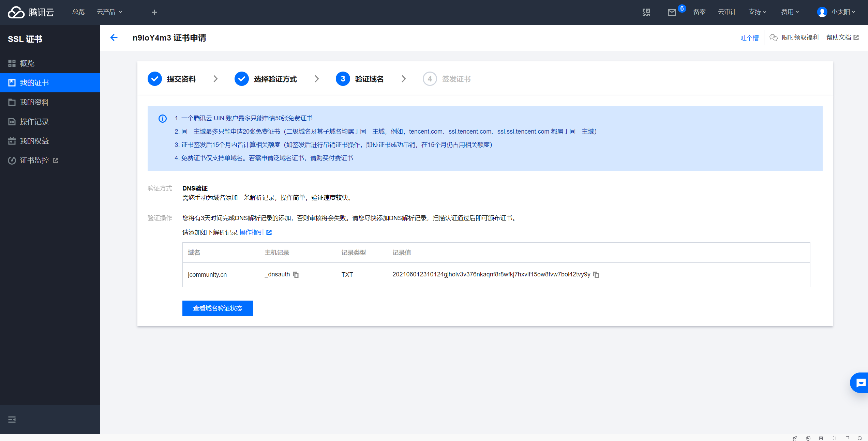Select 我的权益 in the sidebar
This screenshot has width=868, height=441.
coord(34,141)
